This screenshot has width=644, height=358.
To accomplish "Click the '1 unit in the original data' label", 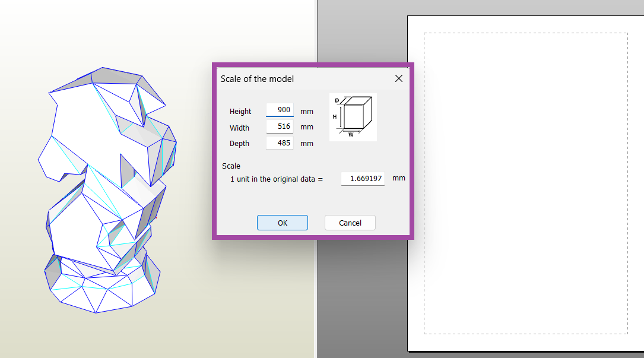I will [x=276, y=179].
